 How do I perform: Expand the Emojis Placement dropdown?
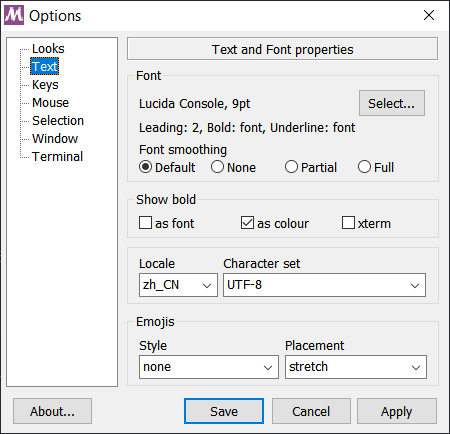[356, 367]
